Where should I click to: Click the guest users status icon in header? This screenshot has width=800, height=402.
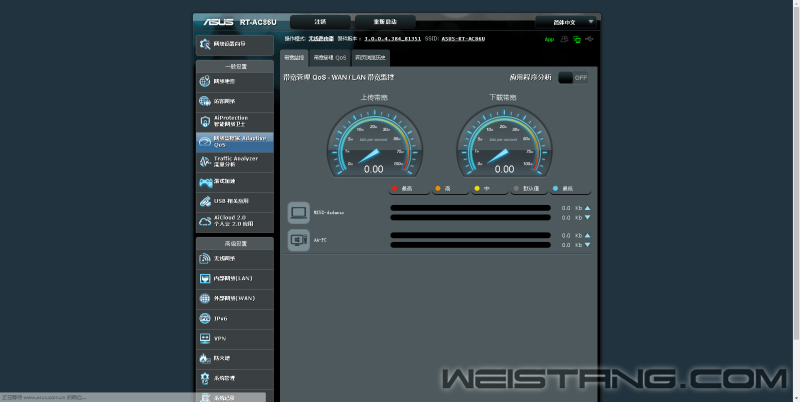(x=564, y=39)
